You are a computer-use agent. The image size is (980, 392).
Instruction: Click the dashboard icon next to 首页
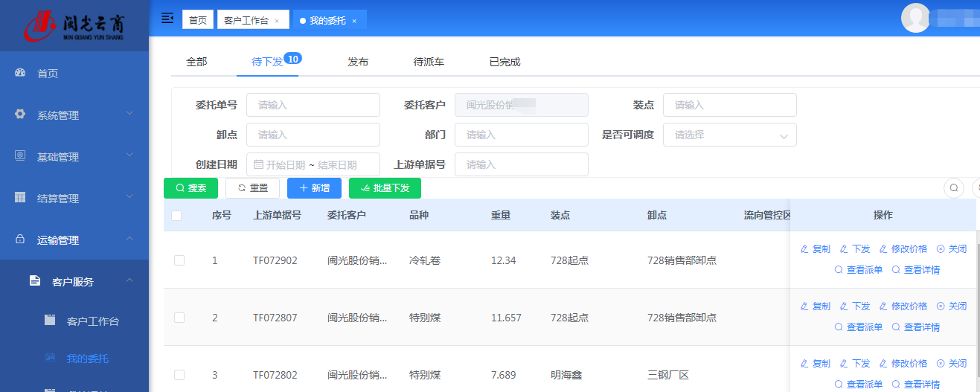coord(21,73)
